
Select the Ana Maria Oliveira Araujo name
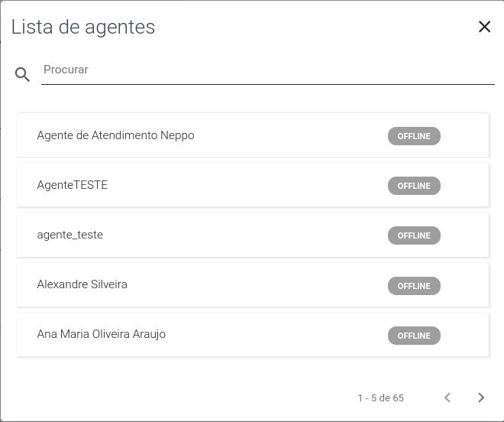[x=102, y=334]
